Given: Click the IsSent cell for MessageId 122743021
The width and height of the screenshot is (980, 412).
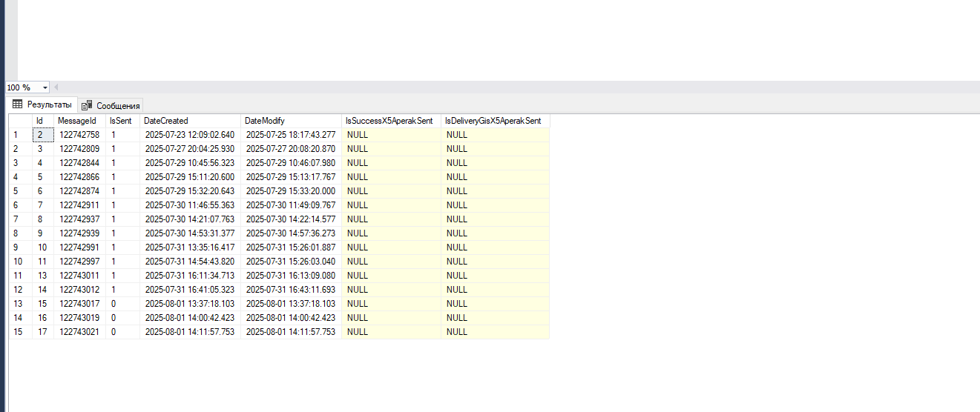Looking at the screenshot, I should pyautogui.click(x=123, y=332).
